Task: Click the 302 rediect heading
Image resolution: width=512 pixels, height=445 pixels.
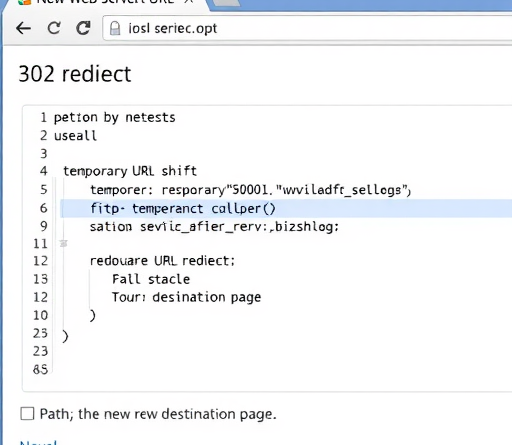Action: (75, 74)
